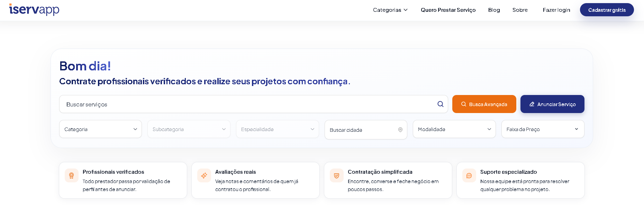
Task: Click the Busca Avançada button
Action: pyautogui.click(x=484, y=104)
